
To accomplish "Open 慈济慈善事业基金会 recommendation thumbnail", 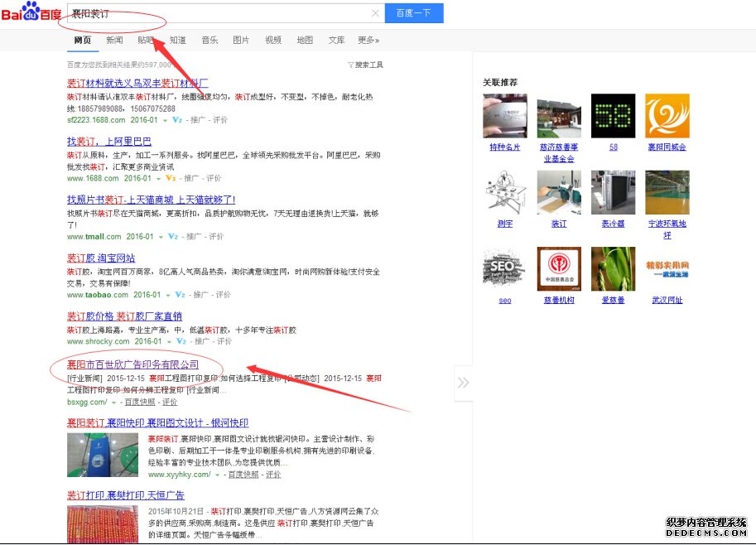I will (x=559, y=116).
